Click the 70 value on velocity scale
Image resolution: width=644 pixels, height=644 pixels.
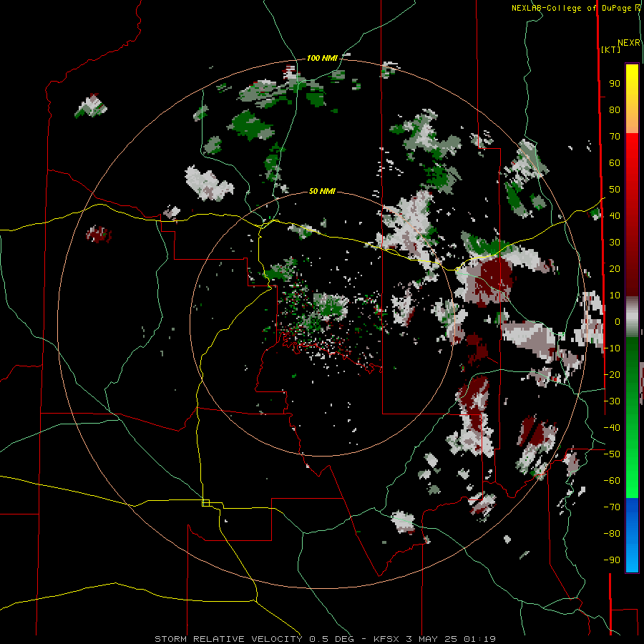(x=615, y=137)
